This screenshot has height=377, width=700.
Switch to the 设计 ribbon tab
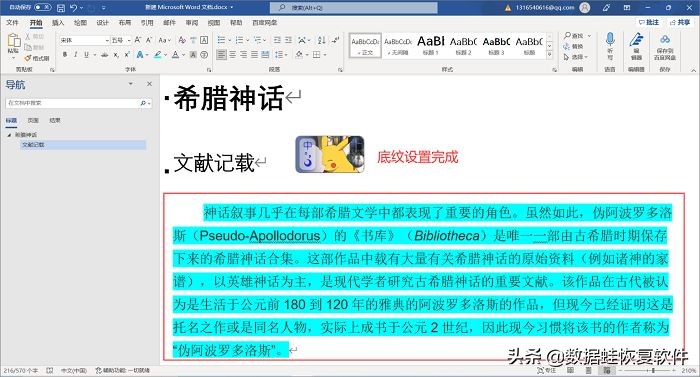[x=102, y=22]
